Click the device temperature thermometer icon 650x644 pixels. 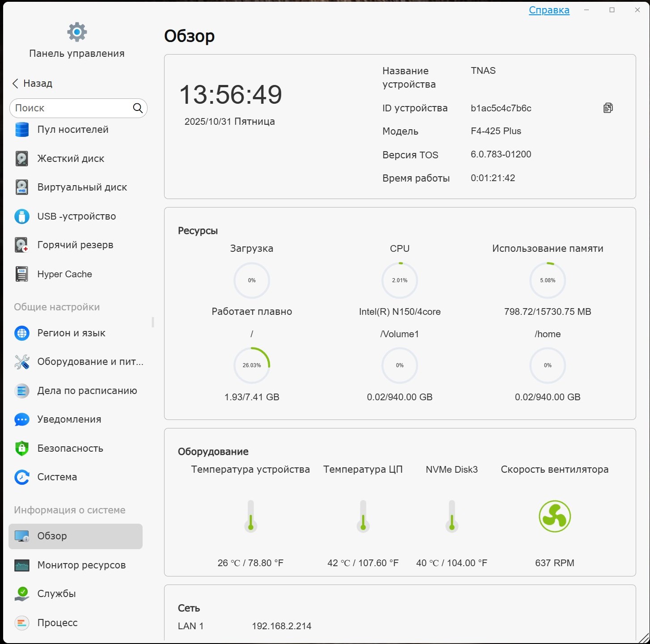pos(251,516)
